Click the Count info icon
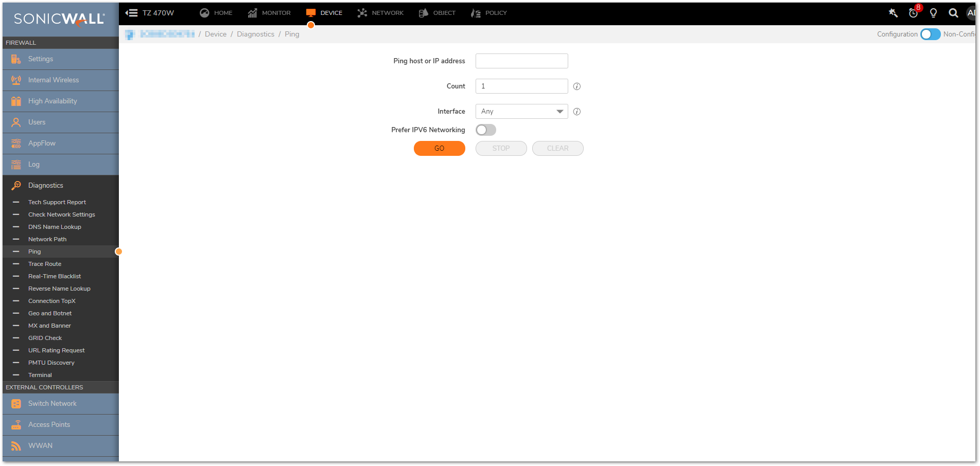 tap(577, 86)
